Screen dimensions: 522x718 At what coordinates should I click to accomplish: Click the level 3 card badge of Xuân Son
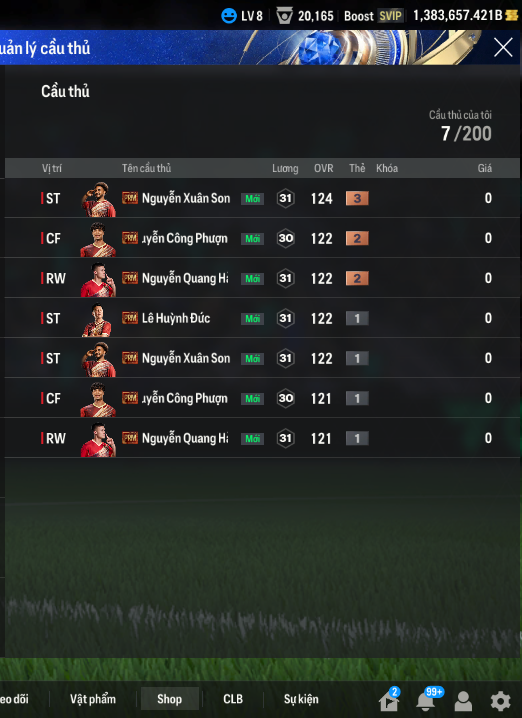pos(357,198)
